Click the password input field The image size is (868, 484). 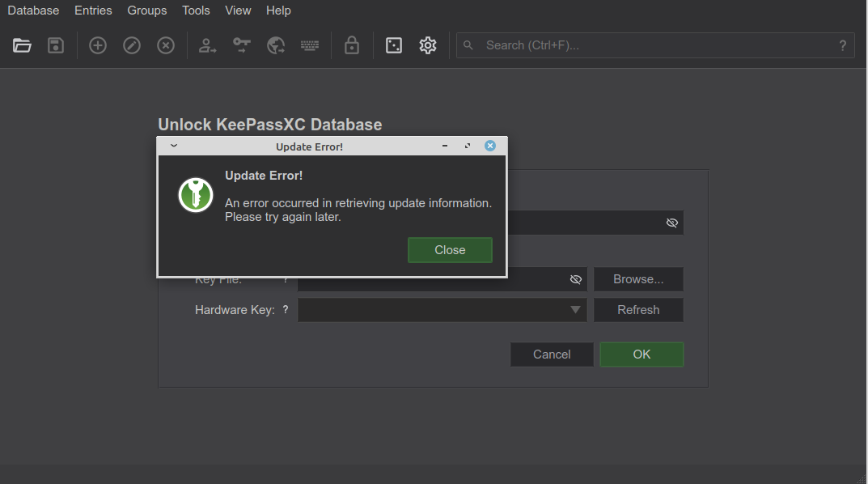(595, 223)
